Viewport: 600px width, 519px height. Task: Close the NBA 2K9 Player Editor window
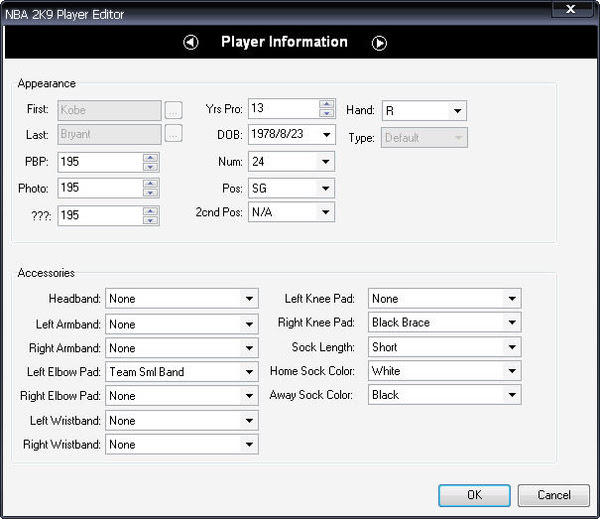point(571,9)
